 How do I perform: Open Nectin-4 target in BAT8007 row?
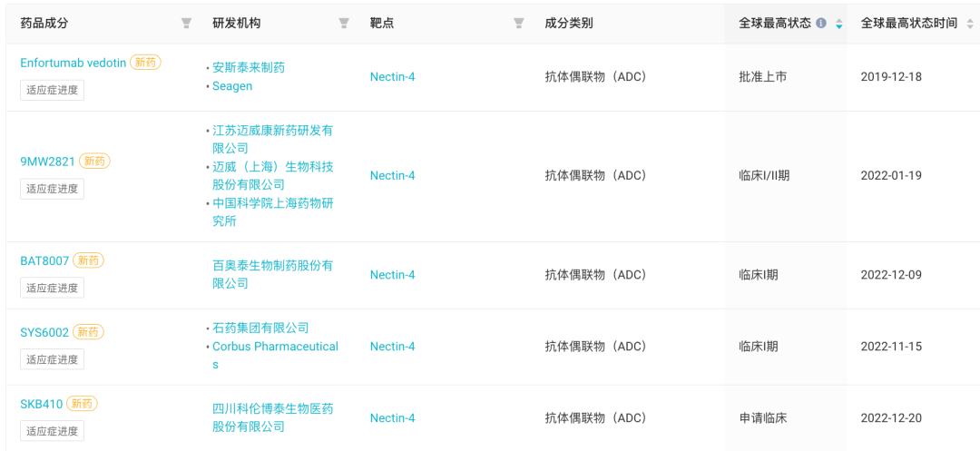(x=393, y=275)
